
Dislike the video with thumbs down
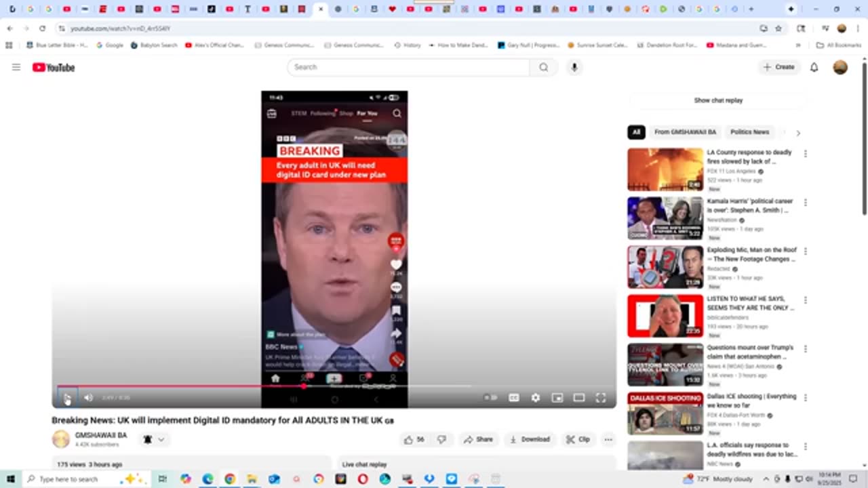click(441, 439)
